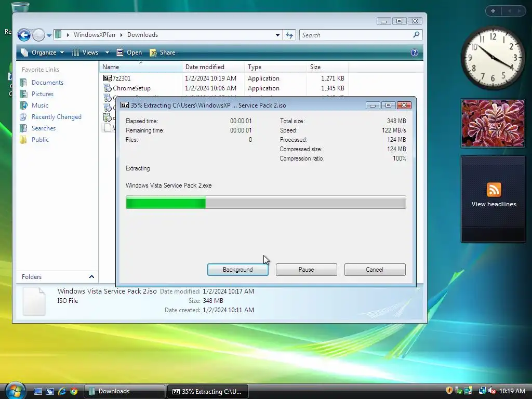Select the ChromeSetup file row
This screenshot has width=532, height=399.
coord(224,88)
